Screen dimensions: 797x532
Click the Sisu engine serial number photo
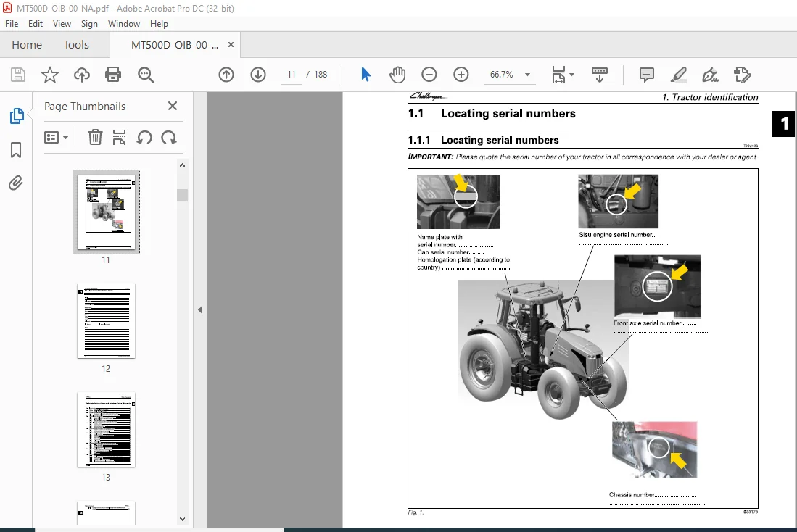618,201
